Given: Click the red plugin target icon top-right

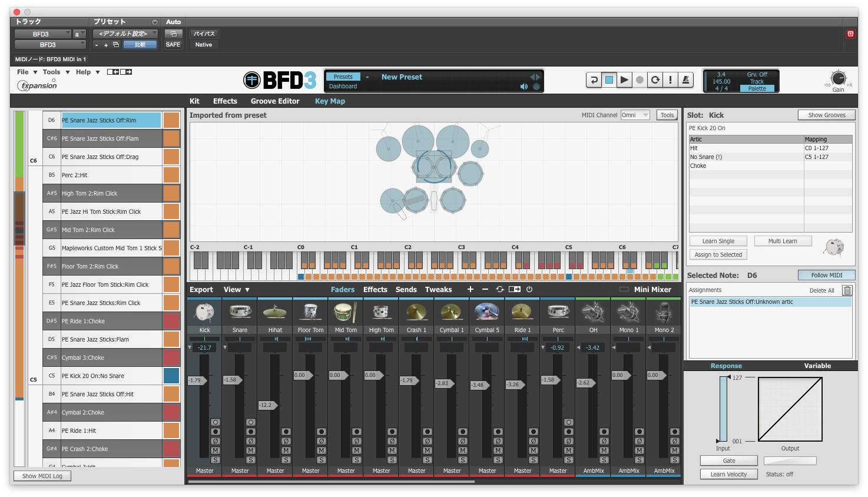Looking at the screenshot, I should pos(850,34).
